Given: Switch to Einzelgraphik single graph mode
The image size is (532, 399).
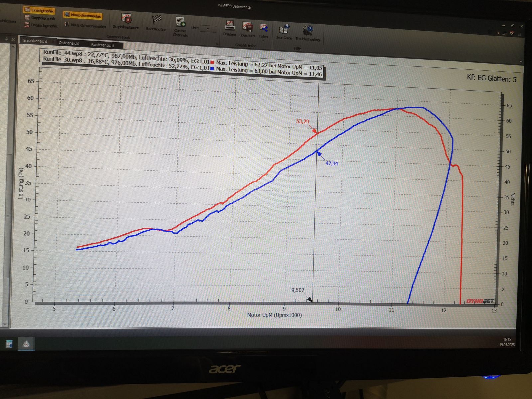Looking at the screenshot, I should point(39,10).
